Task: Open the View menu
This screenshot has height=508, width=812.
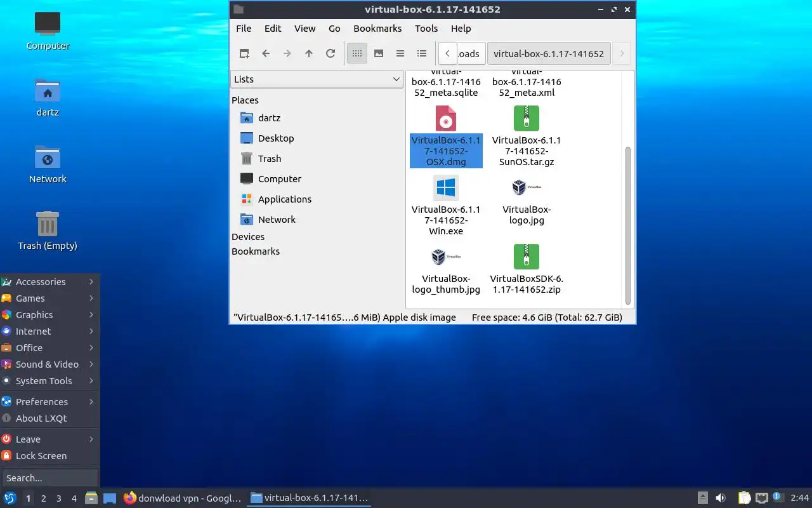Action: (304, 29)
